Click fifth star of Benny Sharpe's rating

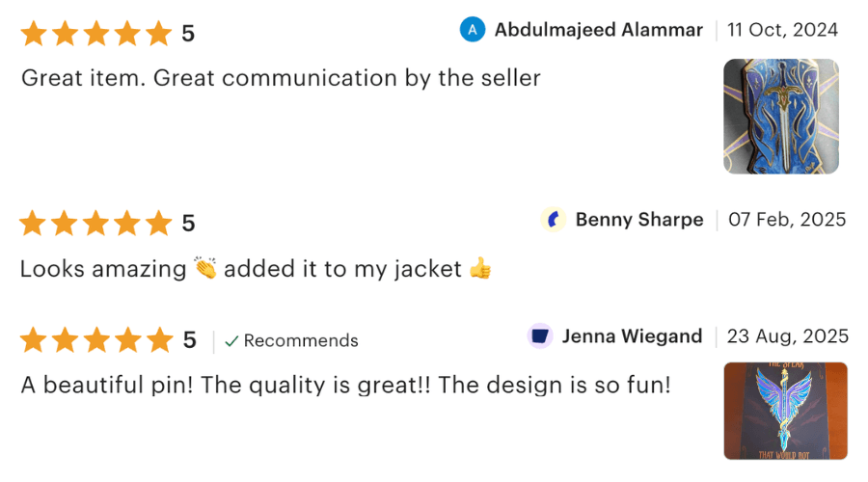coord(158,224)
